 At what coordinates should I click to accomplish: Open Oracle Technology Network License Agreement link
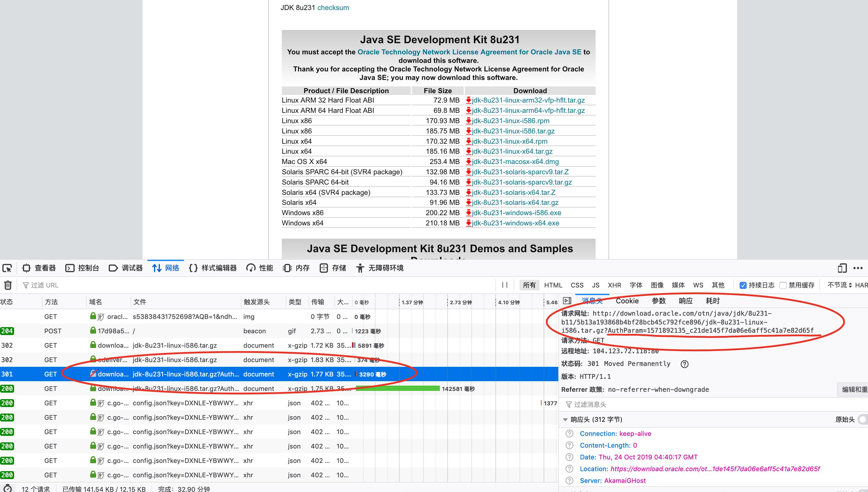tap(470, 52)
